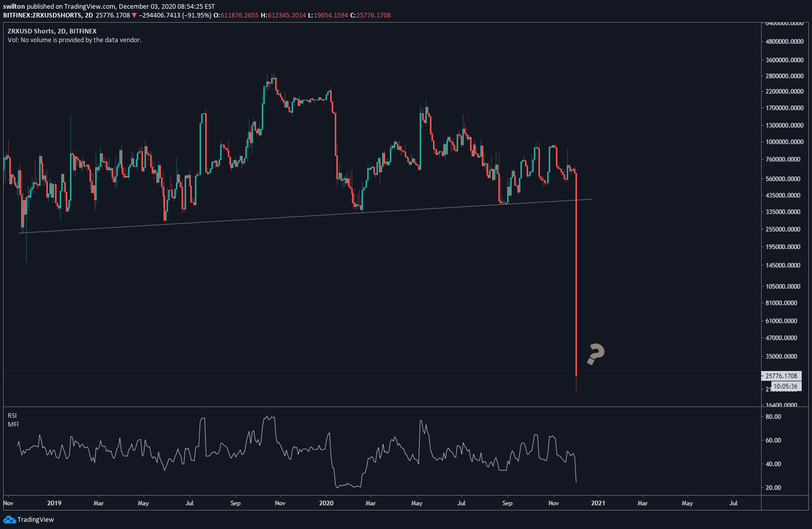This screenshot has width=812, height=529.
Task: Click the 435000.0000 price scale label
Action: [783, 195]
